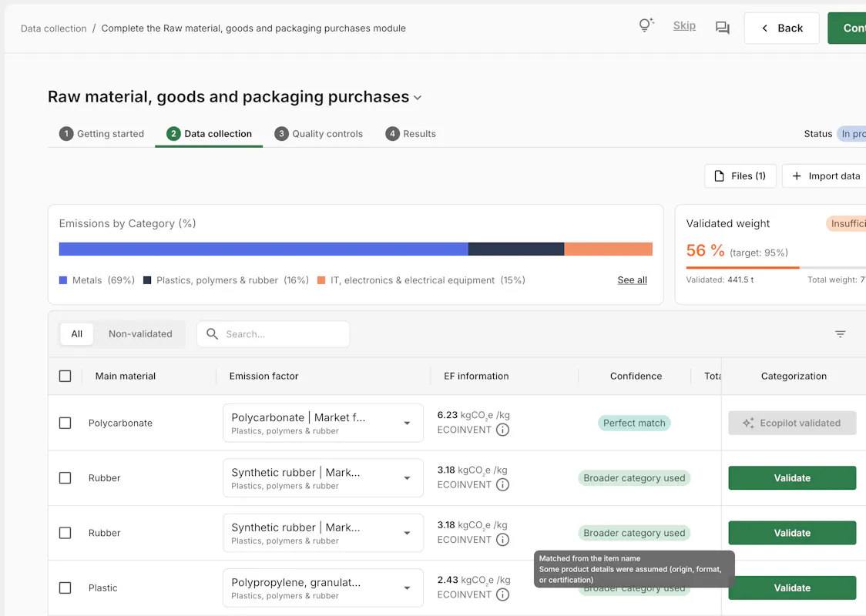Click the search magnifier icon
Viewport: 866px width, 616px height.
[212, 334]
